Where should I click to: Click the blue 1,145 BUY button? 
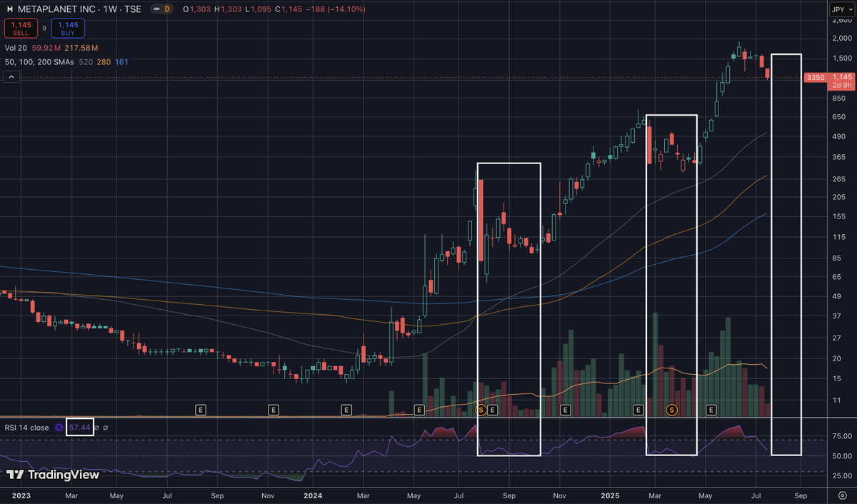pyautogui.click(x=68, y=28)
